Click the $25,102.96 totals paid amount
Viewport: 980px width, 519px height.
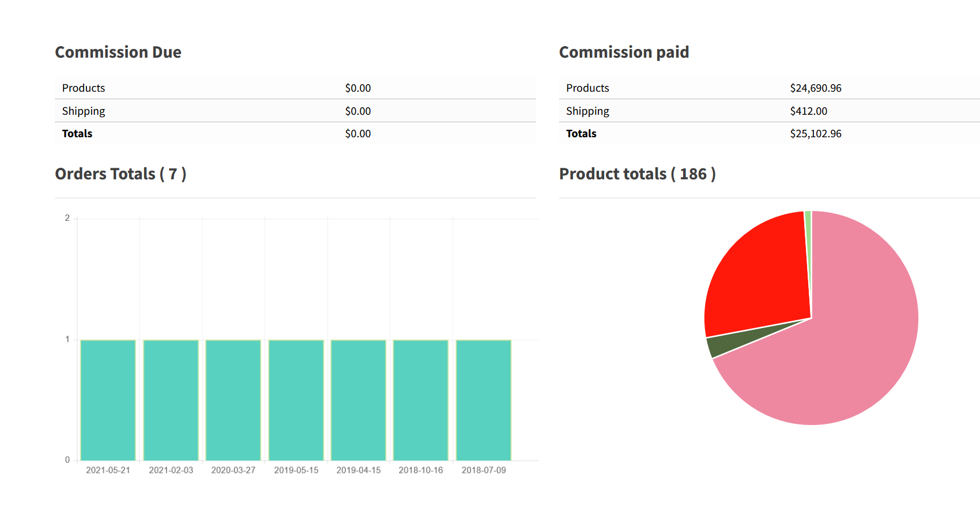click(x=815, y=133)
